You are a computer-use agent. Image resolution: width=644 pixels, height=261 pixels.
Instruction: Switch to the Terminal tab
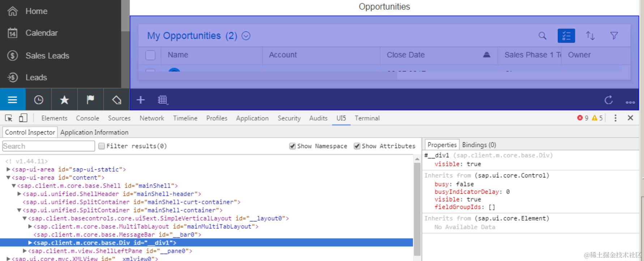(x=367, y=118)
